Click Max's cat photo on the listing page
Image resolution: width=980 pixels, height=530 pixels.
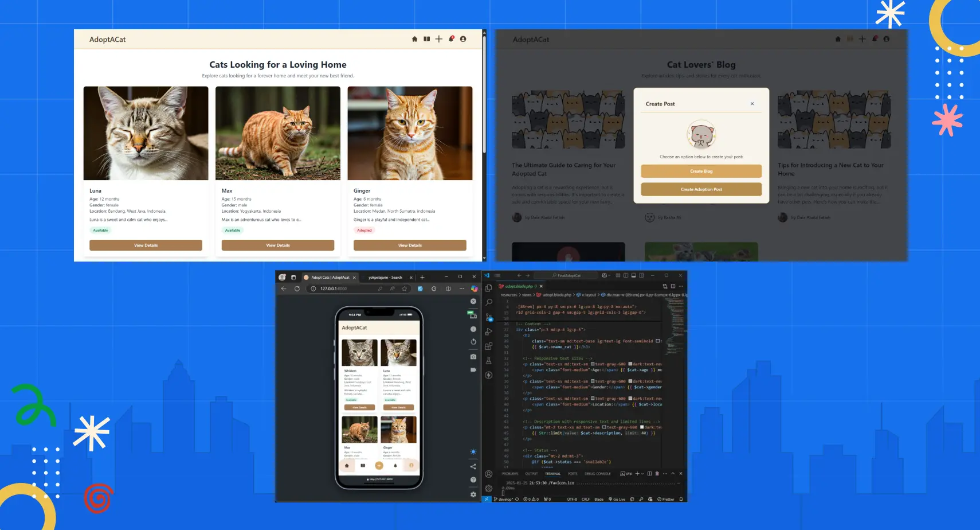[278, 133]
